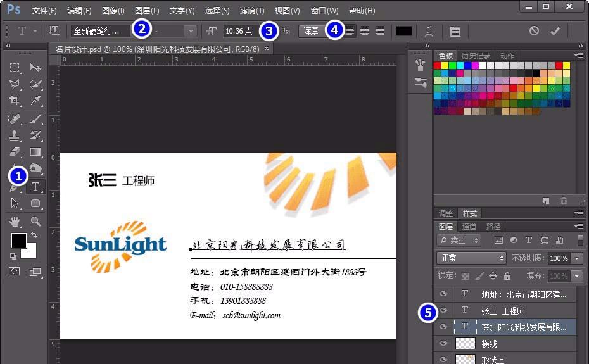
Task: Switch to the 通道 tab
Action: pyautogui.click(x=469, y=227)
